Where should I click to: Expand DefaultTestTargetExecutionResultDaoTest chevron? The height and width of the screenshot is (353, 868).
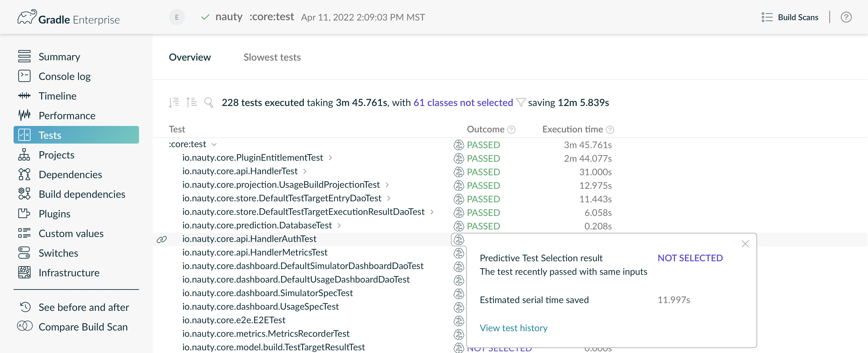432,212
